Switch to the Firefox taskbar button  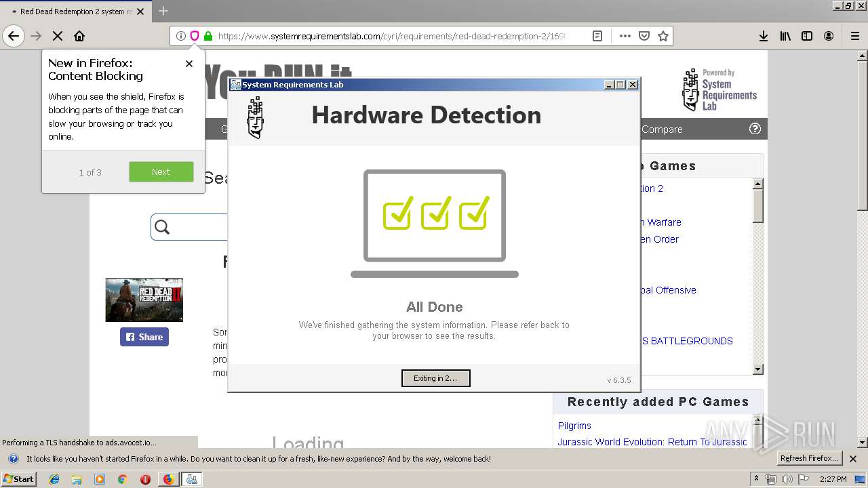[x=168, y=479]
